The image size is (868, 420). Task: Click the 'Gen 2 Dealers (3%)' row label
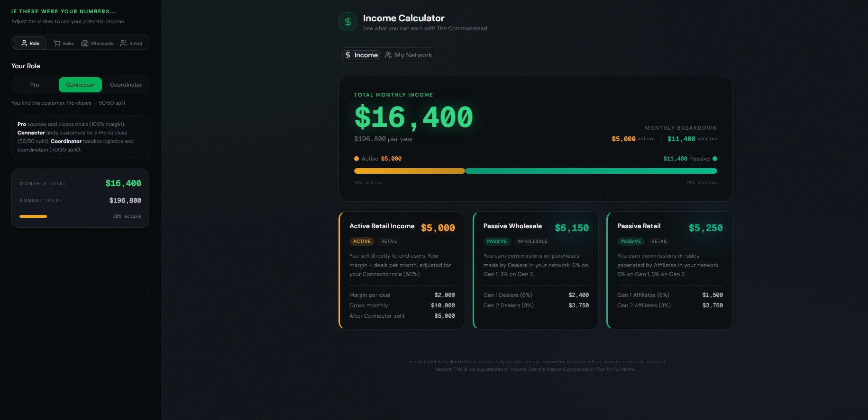click(x=509, y=305)
